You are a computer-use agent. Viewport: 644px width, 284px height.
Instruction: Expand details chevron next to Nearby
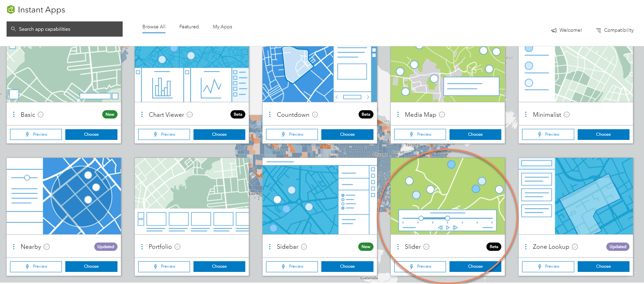click(47, 247)
